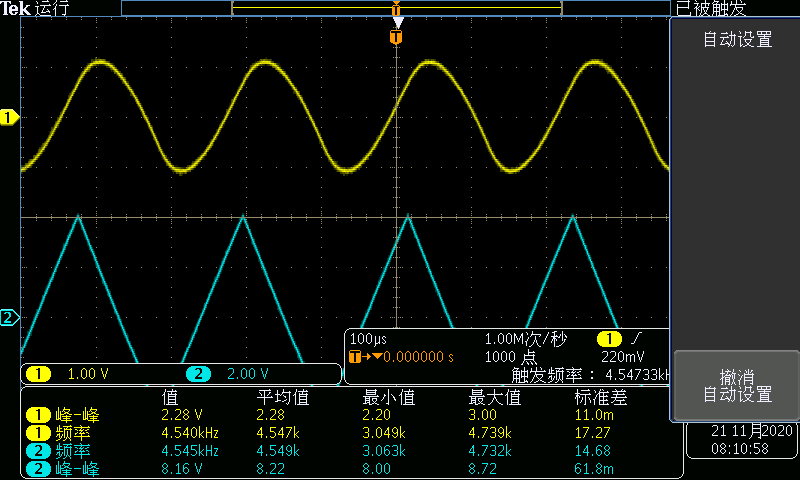Click the trigger level 220mV readout

pyautogui.click(x=622, y=357)
